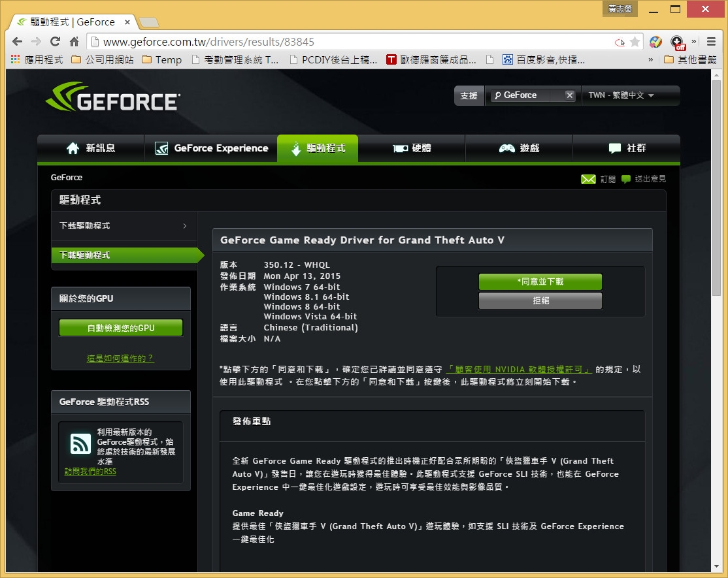
Task: Click the vertical scrollbar thumb
Action: tap(716, 188)
